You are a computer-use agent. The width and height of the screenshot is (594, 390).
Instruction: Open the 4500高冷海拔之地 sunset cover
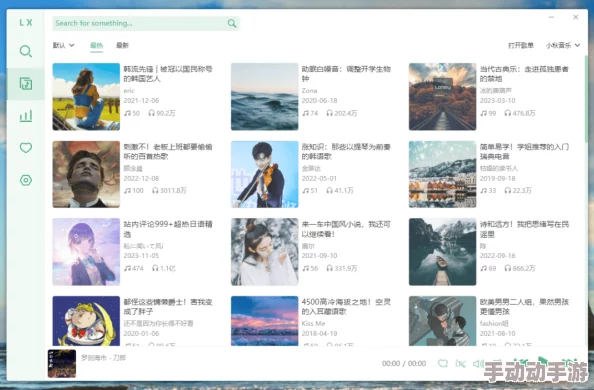coord(264,321)
